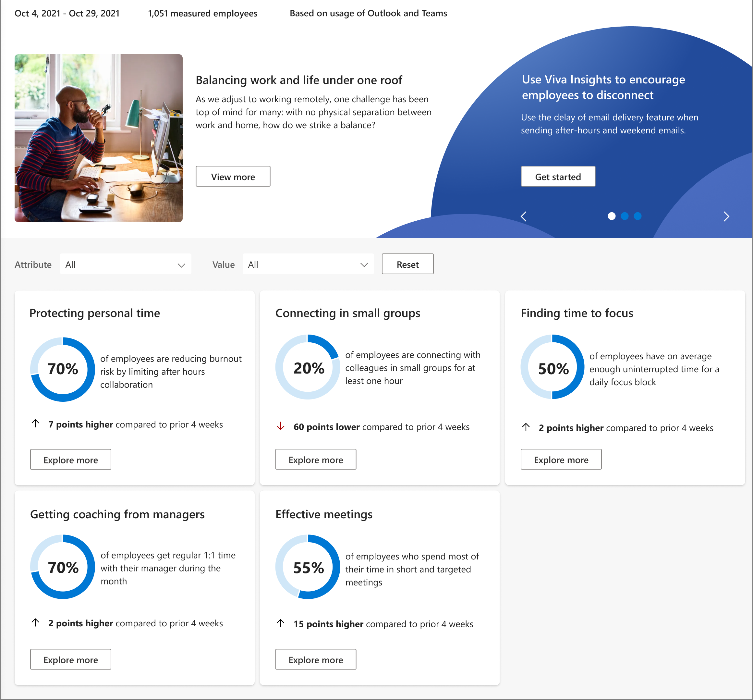Click the Finding time to focus title

point(577,313)
